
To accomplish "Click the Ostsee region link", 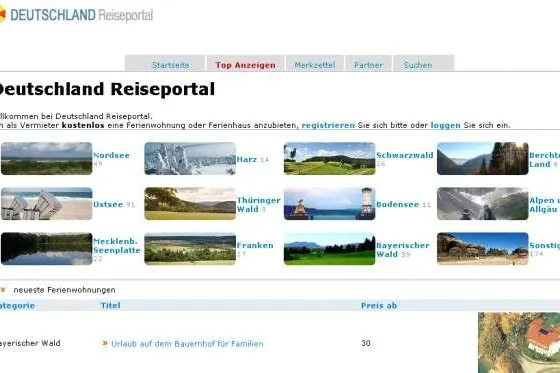I will (x=108, y=204).
